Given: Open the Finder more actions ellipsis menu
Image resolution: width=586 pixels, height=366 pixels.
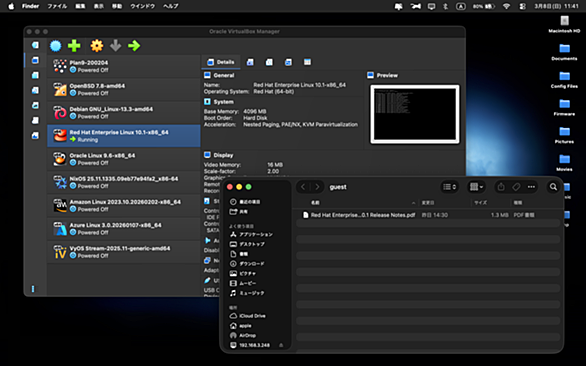Looking at the screenshot, I should 531,187.
